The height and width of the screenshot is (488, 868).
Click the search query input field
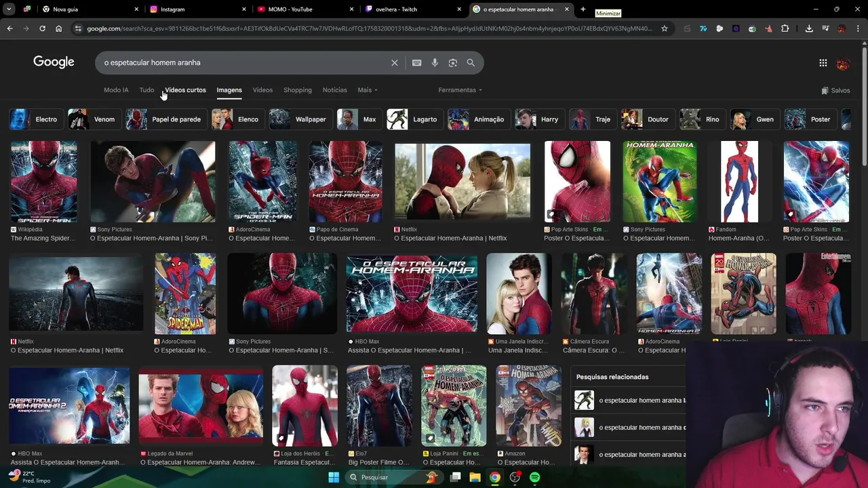tap(244, 62)
